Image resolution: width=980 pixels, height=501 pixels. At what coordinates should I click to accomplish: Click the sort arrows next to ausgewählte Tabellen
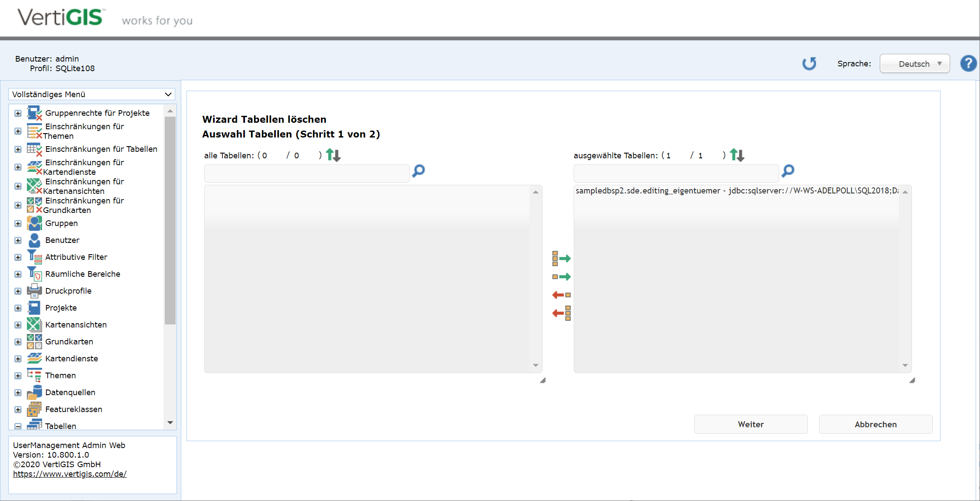click(737, 154)
